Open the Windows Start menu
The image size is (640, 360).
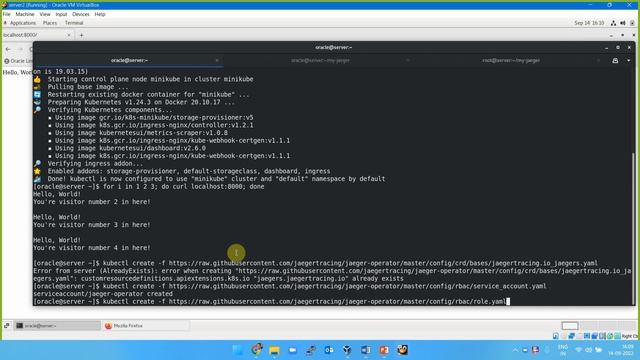238,350
